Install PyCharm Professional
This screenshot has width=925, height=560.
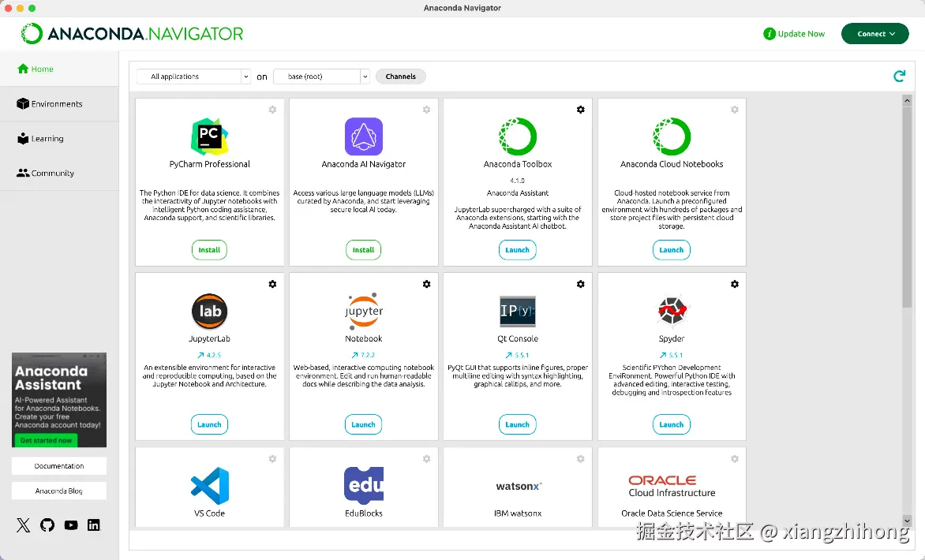[209, 250]
